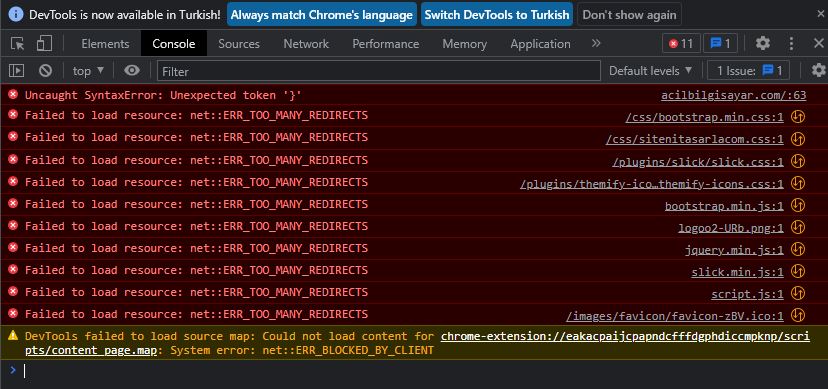Dismiss the language notification bar

(820, 14)
